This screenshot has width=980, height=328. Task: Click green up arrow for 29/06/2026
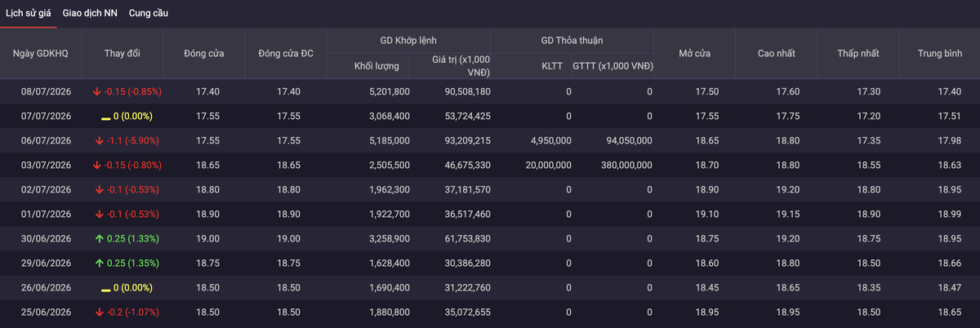(x=99, y=263)
